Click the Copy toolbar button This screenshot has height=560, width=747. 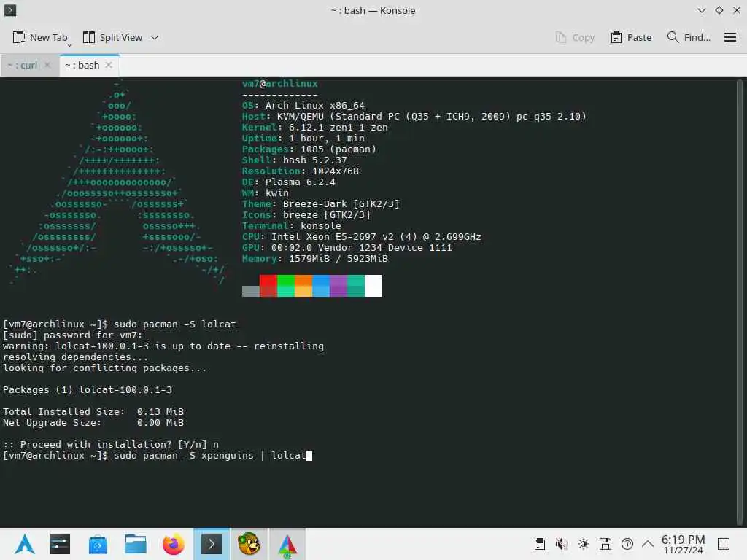[x=575, y=38]
